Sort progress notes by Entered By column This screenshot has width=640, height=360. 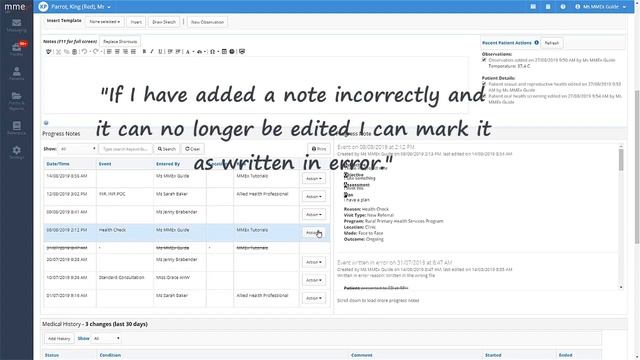click(x=168, y=164)
